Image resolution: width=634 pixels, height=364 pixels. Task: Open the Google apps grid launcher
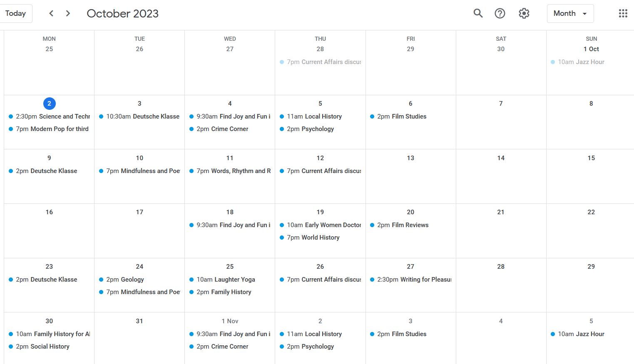click(x=623, y=13)
